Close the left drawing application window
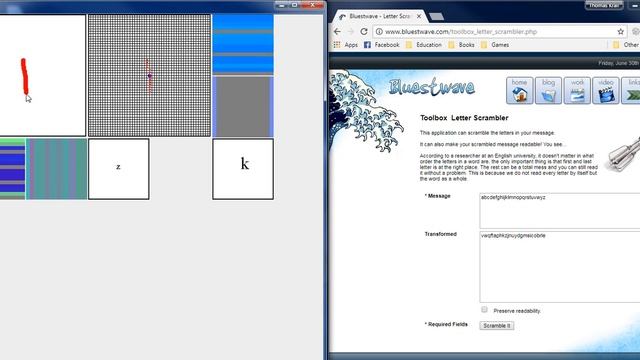The height and width of the screenshot is (360, 640). pos(313,5)
